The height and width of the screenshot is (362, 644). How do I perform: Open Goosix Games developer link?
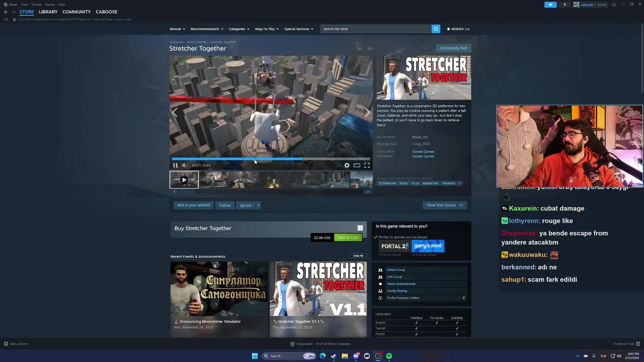coord(423,151)
